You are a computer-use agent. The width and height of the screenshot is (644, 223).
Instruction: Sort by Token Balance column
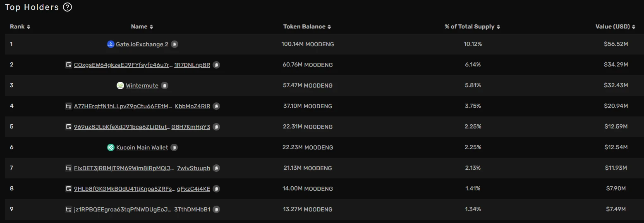pyautogui.click(x=307, y=27)
